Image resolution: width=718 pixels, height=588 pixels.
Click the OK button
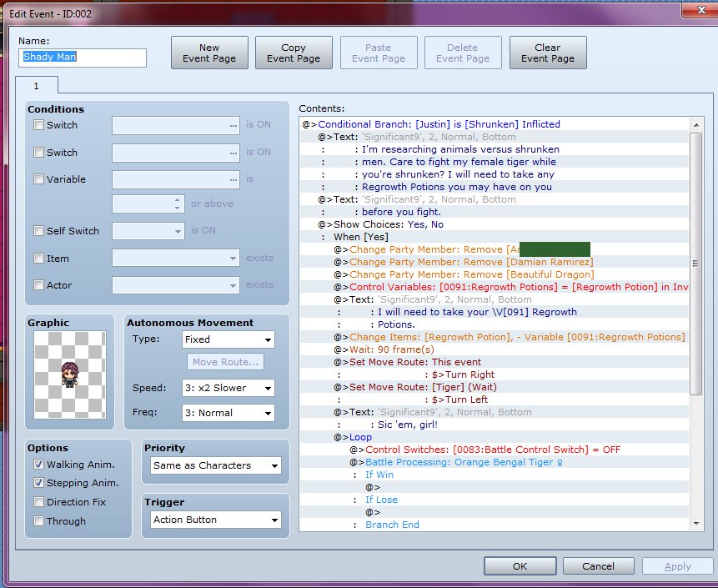point(520,566)
